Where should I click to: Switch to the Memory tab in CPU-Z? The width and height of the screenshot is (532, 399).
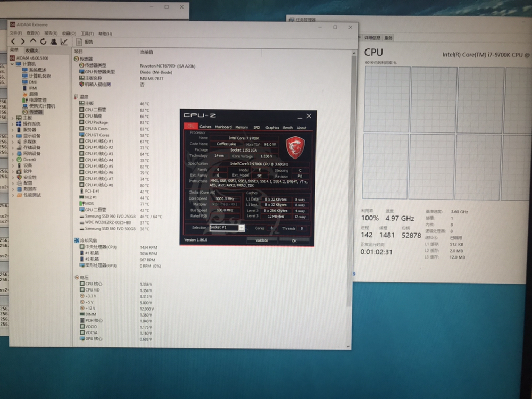[x=242, y=127]
